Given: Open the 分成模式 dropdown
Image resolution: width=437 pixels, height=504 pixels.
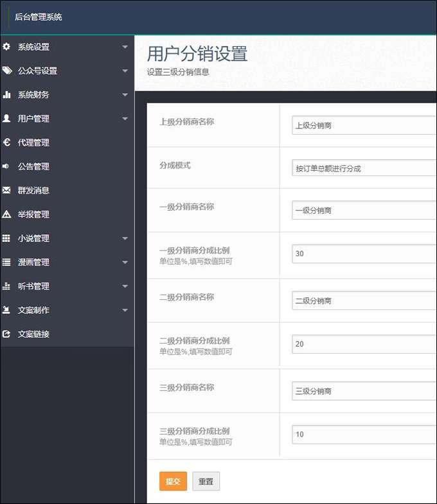Looking at the screenshot, I should tap(364, 168).
